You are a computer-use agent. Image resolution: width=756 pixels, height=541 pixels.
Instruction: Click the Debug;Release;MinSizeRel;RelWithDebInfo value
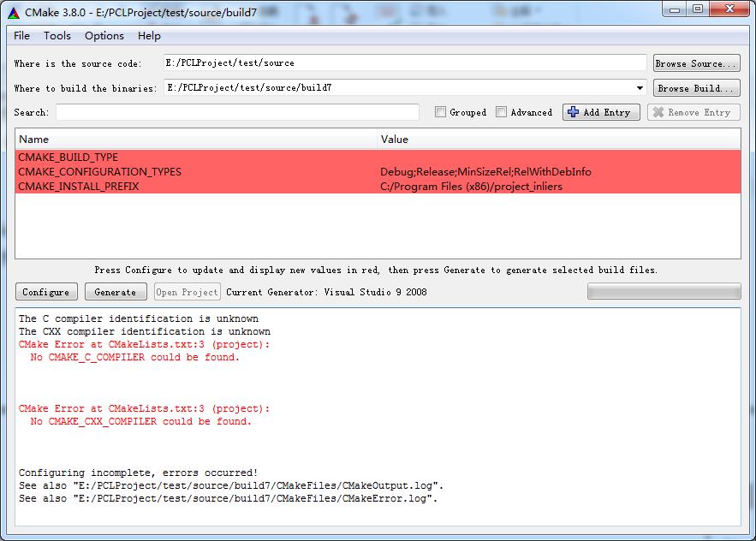[x=485, y=172]
